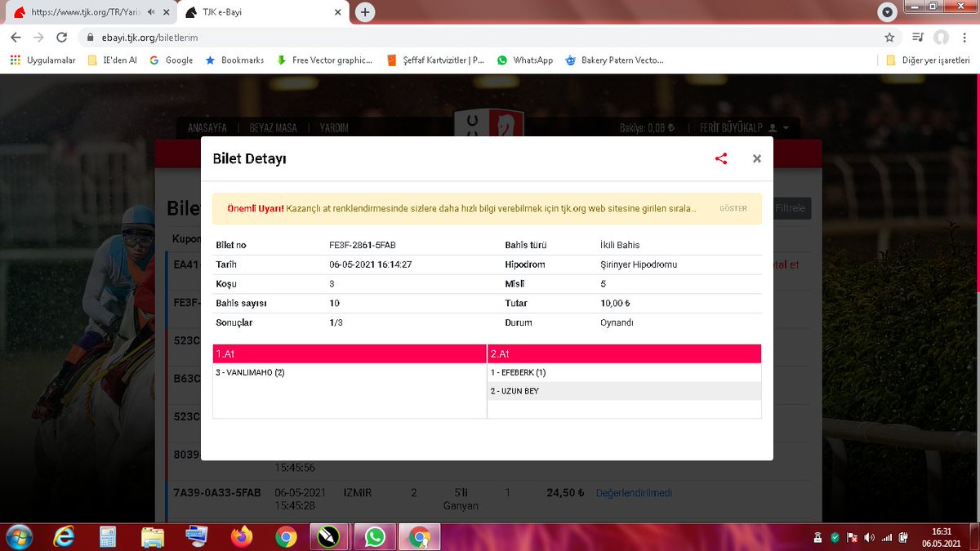Open the WhatsApp bookmark
Image resolution: width=980 pixels, height=551 pixels.
525,60
